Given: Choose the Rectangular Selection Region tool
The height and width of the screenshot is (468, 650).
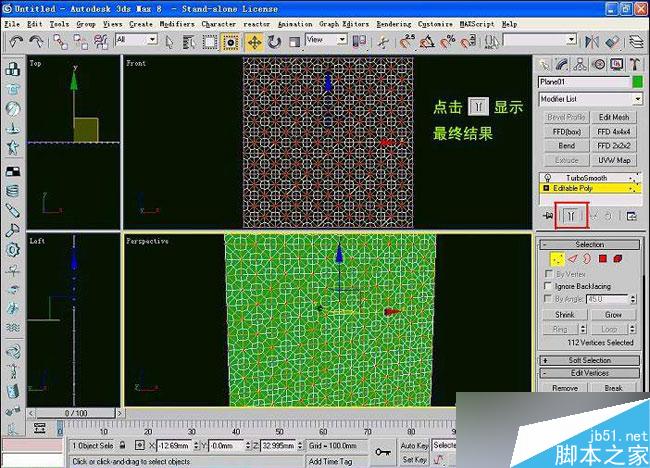Looking at the screenshot, I should pyautogui.click(x=210, y=42).
